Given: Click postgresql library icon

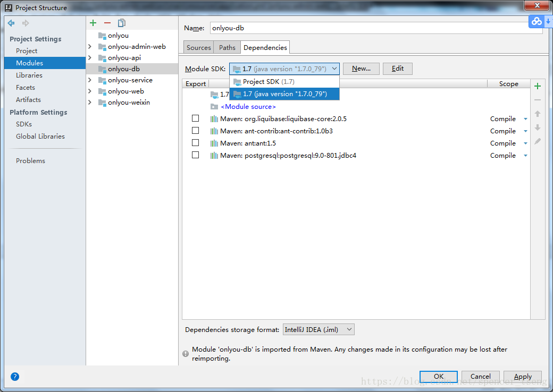Looking at the screenshot, I should [x=214, y=155].
